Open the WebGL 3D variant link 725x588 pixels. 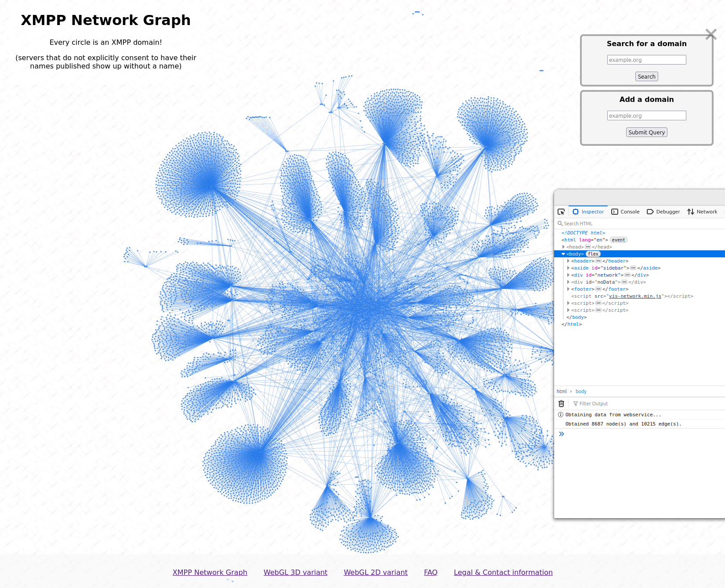click(x=295, y=572)
